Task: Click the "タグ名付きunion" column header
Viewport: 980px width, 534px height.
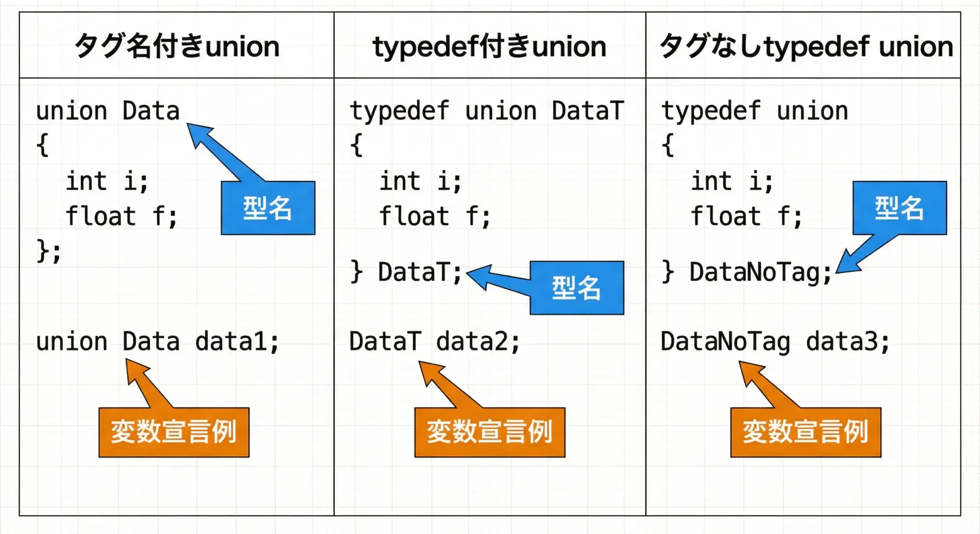Action: (x=177, y=46)
